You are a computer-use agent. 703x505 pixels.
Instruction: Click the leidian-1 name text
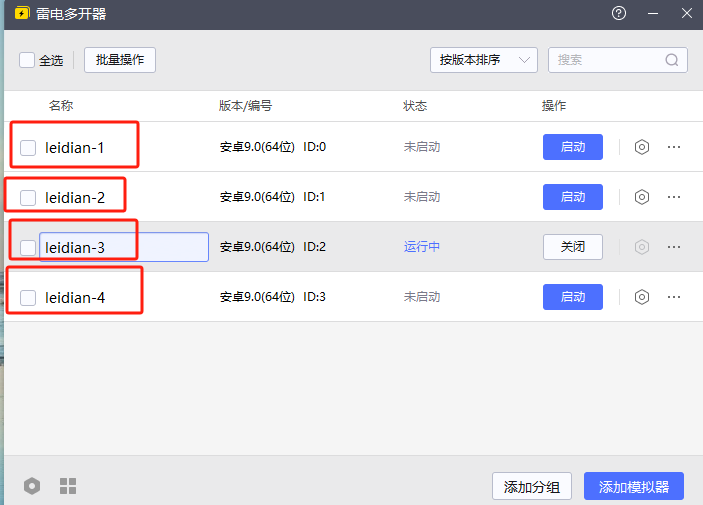point(74,148)
